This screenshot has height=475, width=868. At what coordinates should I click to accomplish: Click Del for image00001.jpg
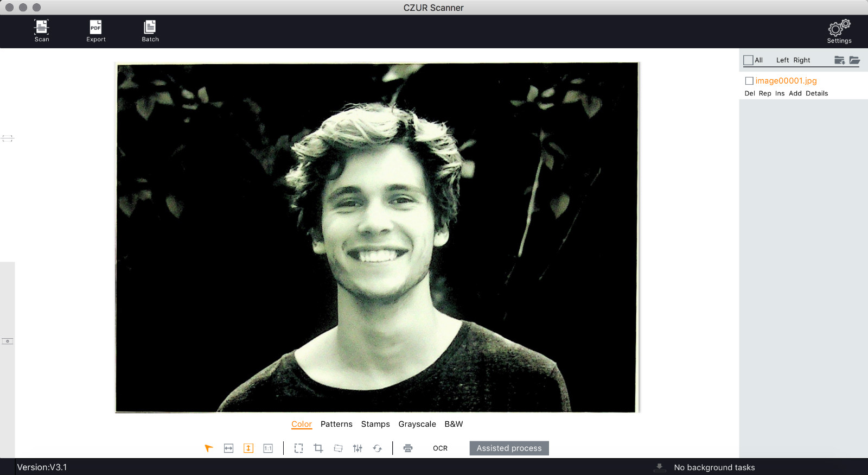pyautogui.click(x=750, y=93)
